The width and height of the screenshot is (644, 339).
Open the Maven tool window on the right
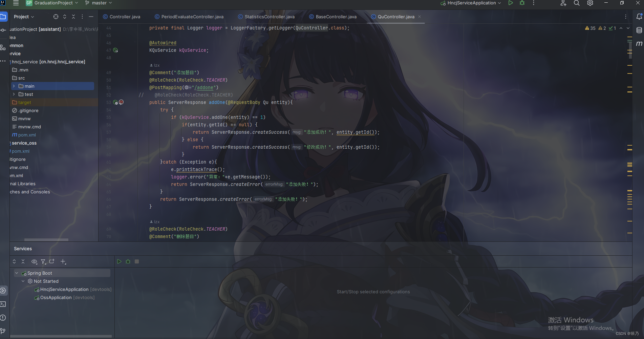[x=640, y=43]
